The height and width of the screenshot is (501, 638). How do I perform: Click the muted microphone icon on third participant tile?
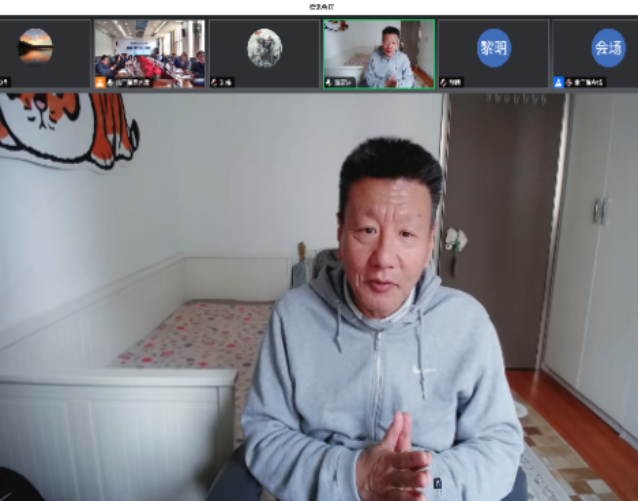pyautogui.click(x=214, y=82)
